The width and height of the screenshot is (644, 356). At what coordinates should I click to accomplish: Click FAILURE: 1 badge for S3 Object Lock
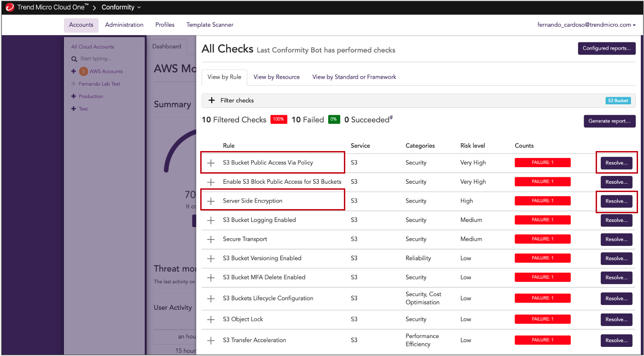543,319
